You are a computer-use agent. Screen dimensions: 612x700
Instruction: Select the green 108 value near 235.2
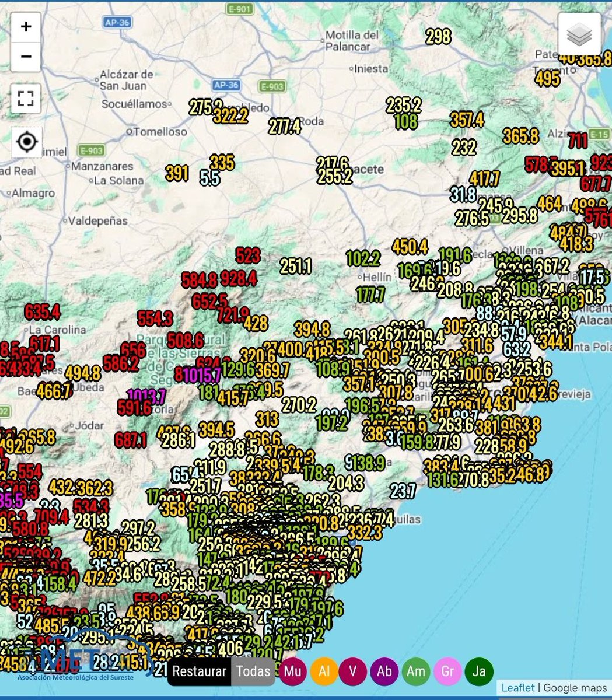405,121
